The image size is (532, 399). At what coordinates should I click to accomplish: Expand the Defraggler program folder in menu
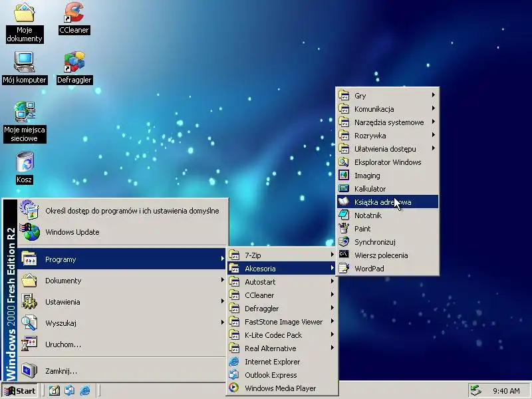(282, 309)
